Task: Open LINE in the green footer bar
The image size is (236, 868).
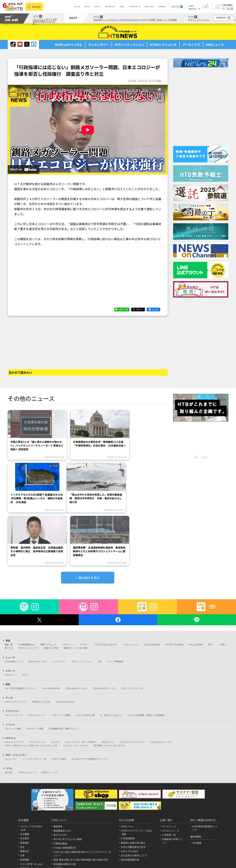Action: (197, 620)
